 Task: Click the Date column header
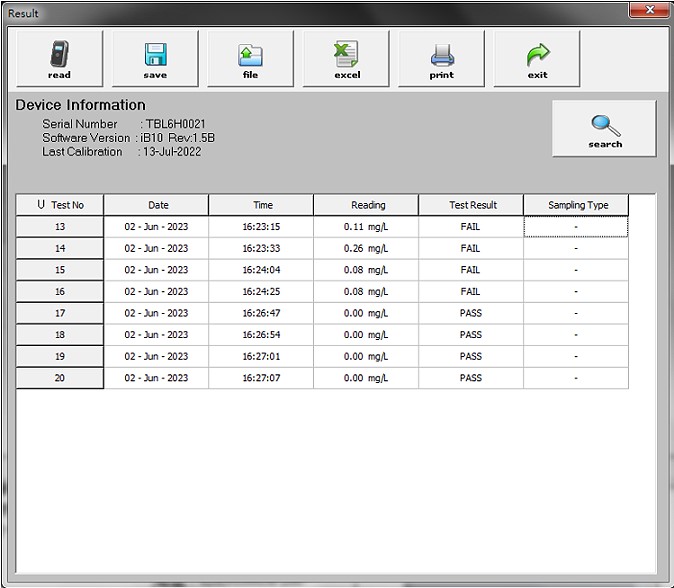tap(156, 205)
